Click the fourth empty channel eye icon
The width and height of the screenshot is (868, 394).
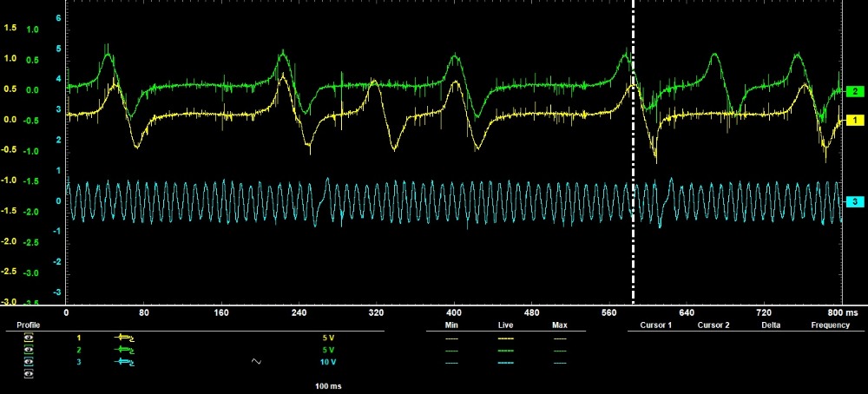click(30, 372)
